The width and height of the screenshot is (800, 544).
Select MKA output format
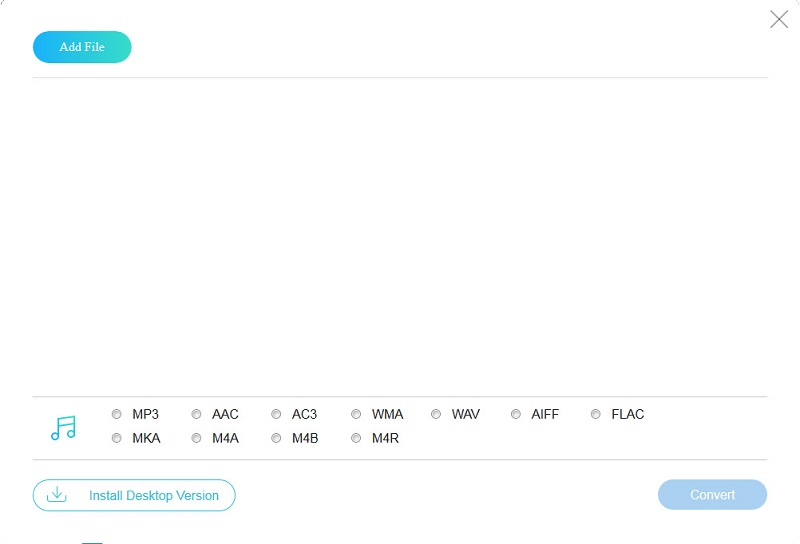(x=117, y=438)
